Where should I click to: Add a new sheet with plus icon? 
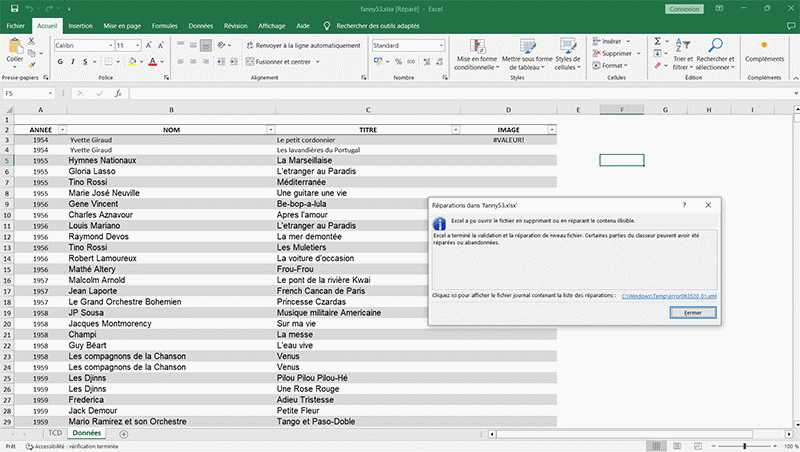pyautogui.click(x=124, y=434)
